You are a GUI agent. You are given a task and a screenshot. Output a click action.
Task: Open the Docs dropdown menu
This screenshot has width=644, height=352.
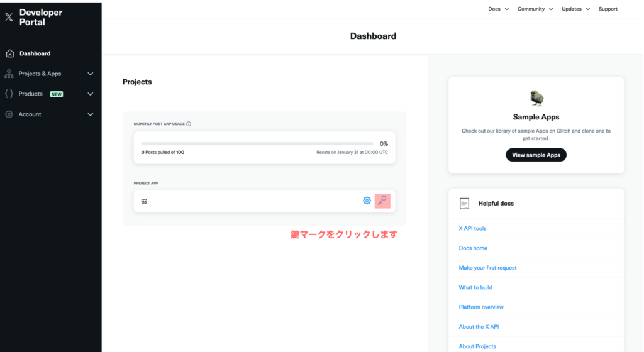pyautogui.click(x=498, y=9)
